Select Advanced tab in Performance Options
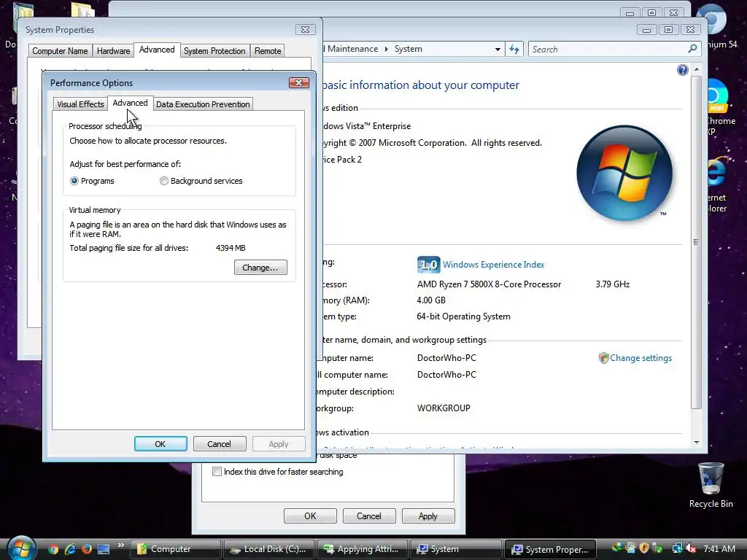The width and height of the screenshot is (747, 560). (x=130, y=103)
